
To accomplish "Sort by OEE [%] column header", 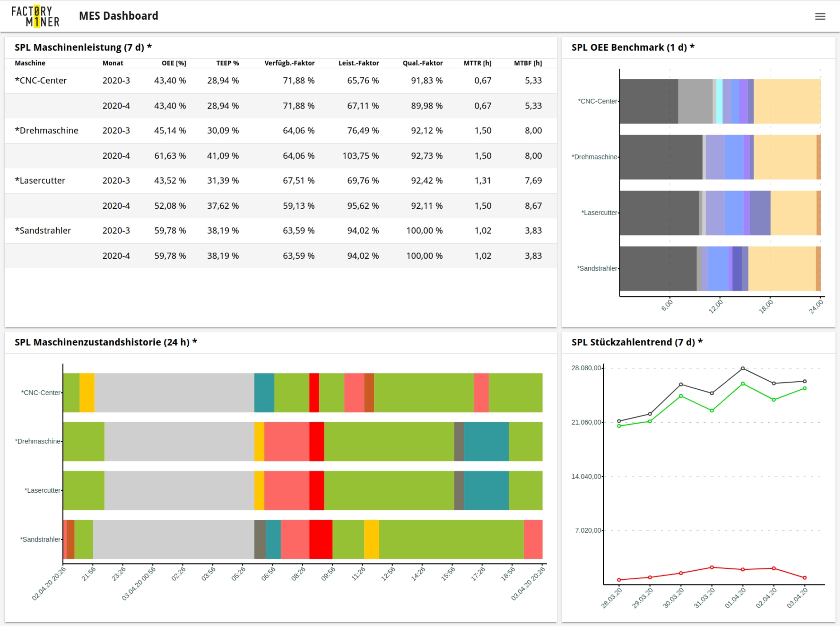I will [x=174, y=63].
